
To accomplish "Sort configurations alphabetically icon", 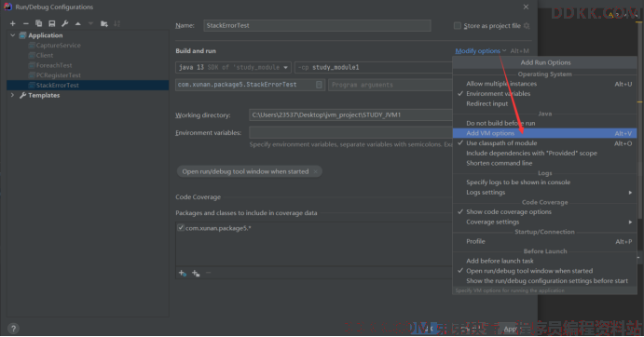I will [117, 24].
